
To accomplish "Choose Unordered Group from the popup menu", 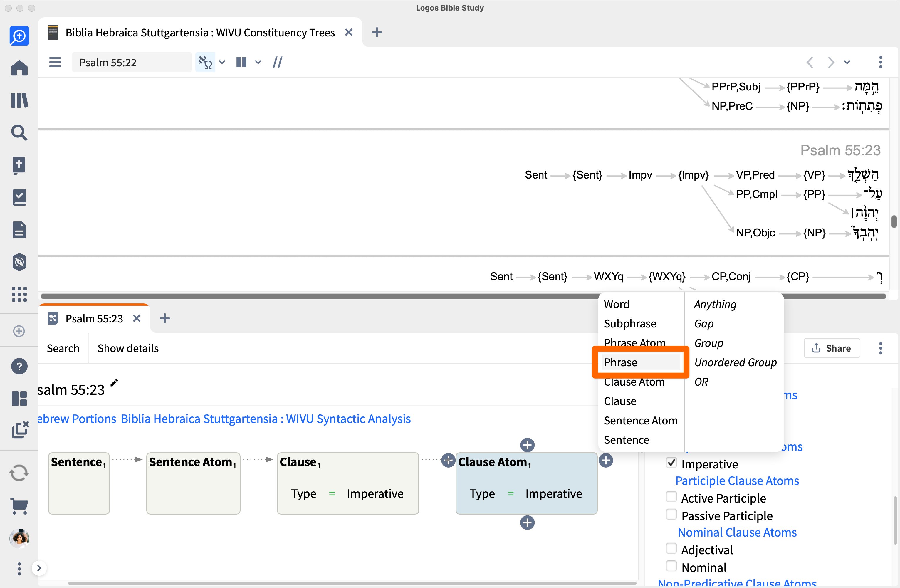I will coord(736,362).
